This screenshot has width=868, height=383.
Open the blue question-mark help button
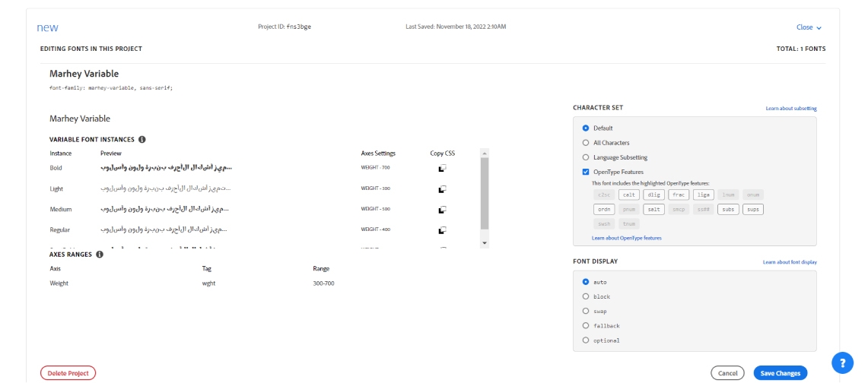point(843,362)
